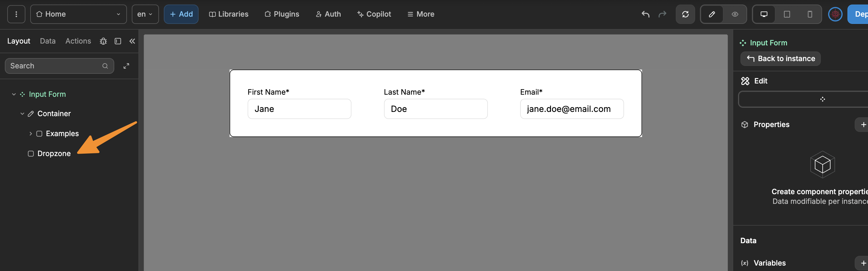Switch to the Data tab
The height and width of the screenshot is (271, 868).
[47, 41]
